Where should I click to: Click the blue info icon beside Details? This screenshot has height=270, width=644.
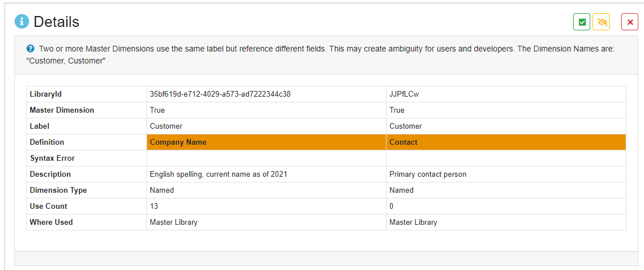tap(22, 22)
